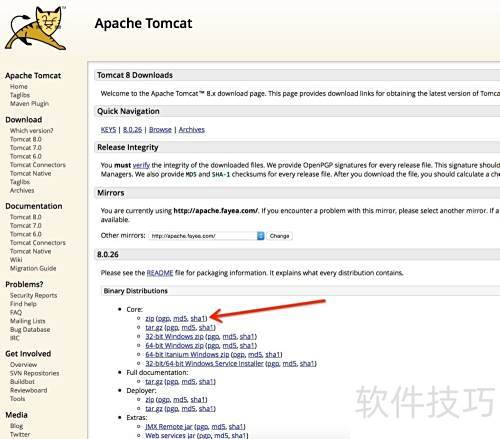Image resolution: width=500 pixels, height=439 pixels.
Task: Open Tomcat 6.0 under Documentation
Action: point(26,234)
